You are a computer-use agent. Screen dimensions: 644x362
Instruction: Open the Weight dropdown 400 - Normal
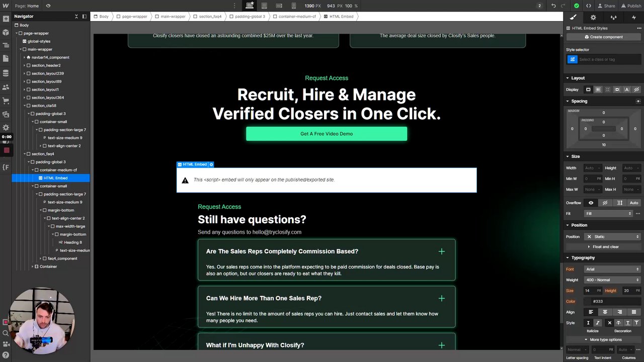[x=612, y=280]
